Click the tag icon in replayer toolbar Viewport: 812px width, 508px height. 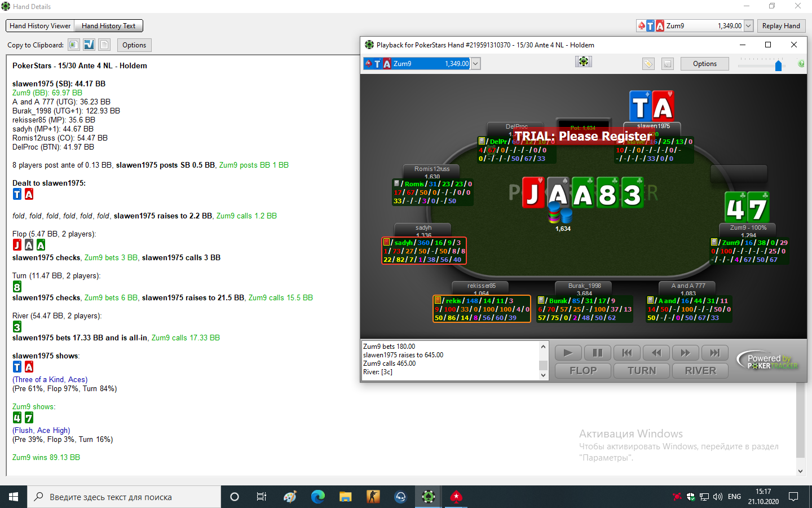(648, 64)
